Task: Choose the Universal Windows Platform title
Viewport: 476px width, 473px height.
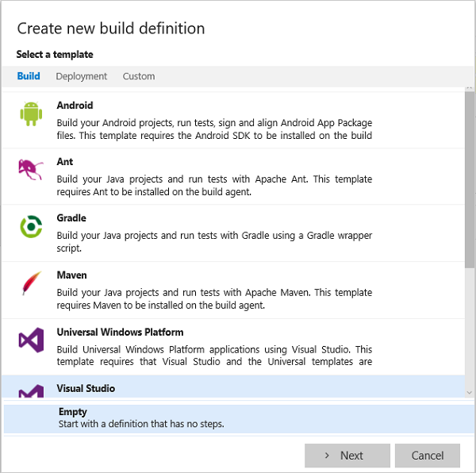Action: point(120,333)
